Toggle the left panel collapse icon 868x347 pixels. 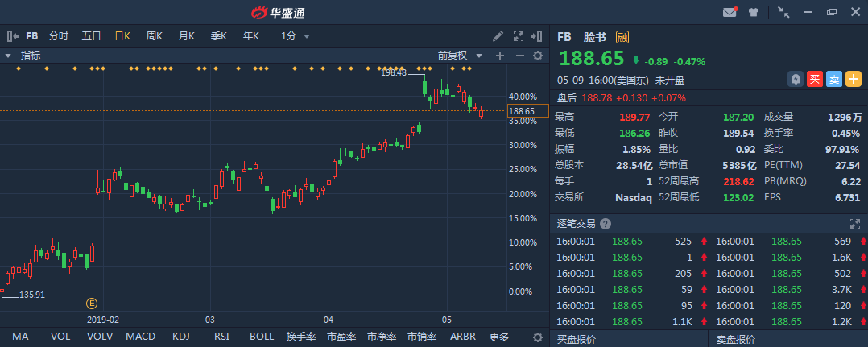(x=12, y=36)
